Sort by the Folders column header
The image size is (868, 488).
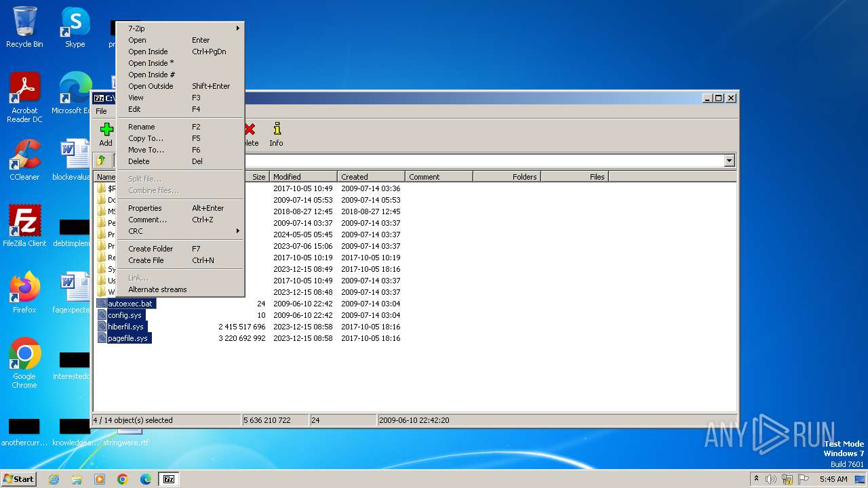click(x=507, y=177)
